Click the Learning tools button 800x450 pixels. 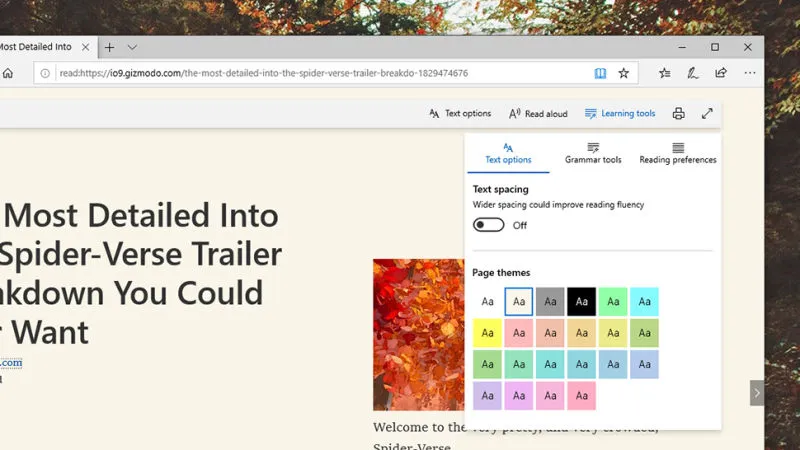tap(620, 114)
